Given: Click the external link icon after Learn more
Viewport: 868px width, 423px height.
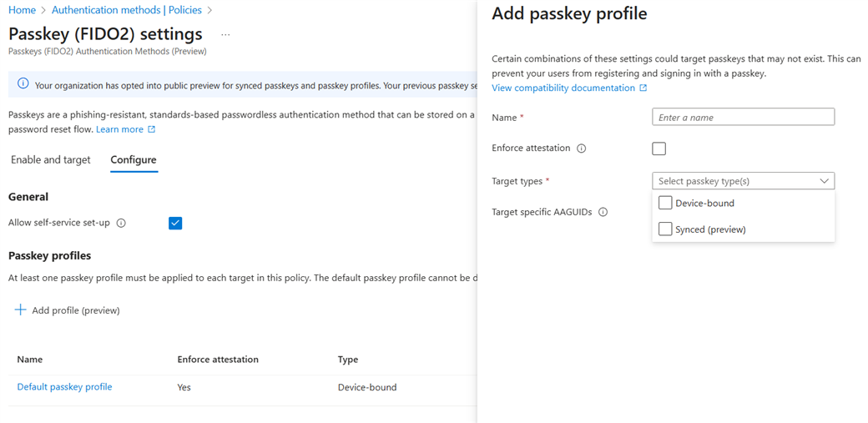Looking at the screenshot, I should pos(152,129).
